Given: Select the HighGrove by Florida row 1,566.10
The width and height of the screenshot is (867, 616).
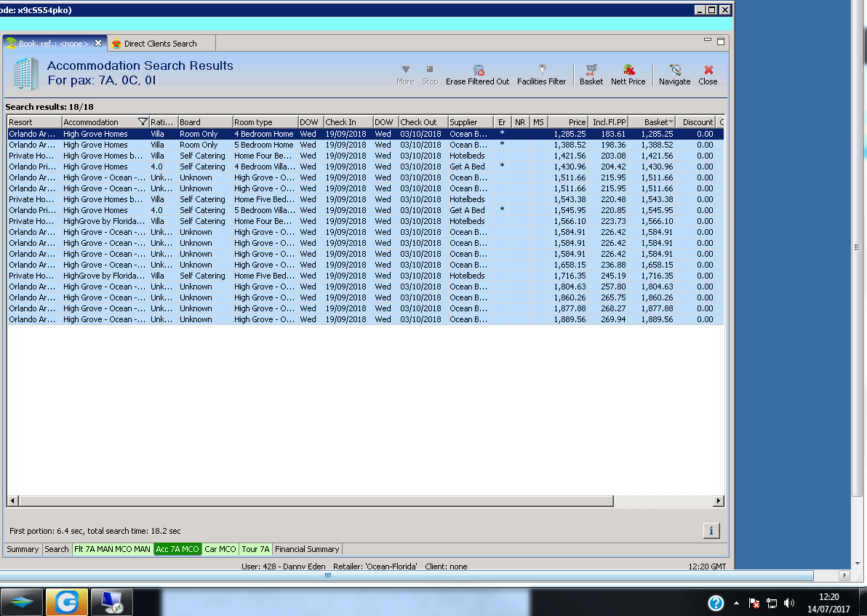Looking at the screenshot, I should 365,221.
